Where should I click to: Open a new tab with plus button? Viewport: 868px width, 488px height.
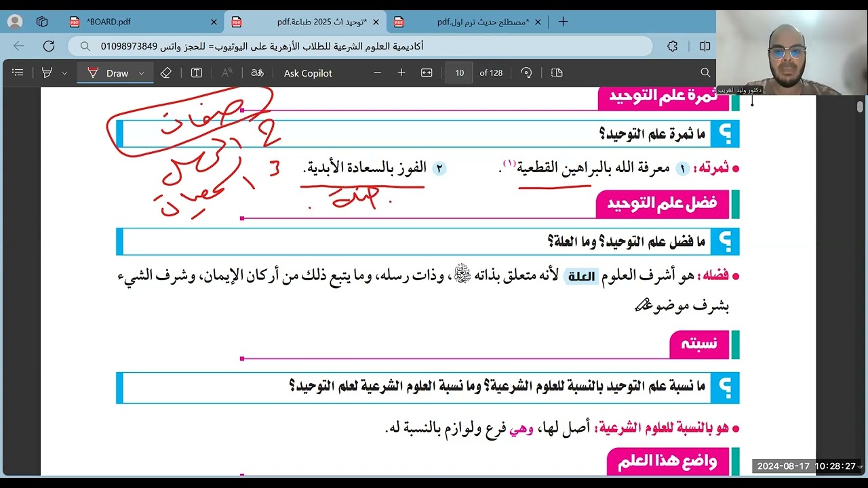point(563,22)
